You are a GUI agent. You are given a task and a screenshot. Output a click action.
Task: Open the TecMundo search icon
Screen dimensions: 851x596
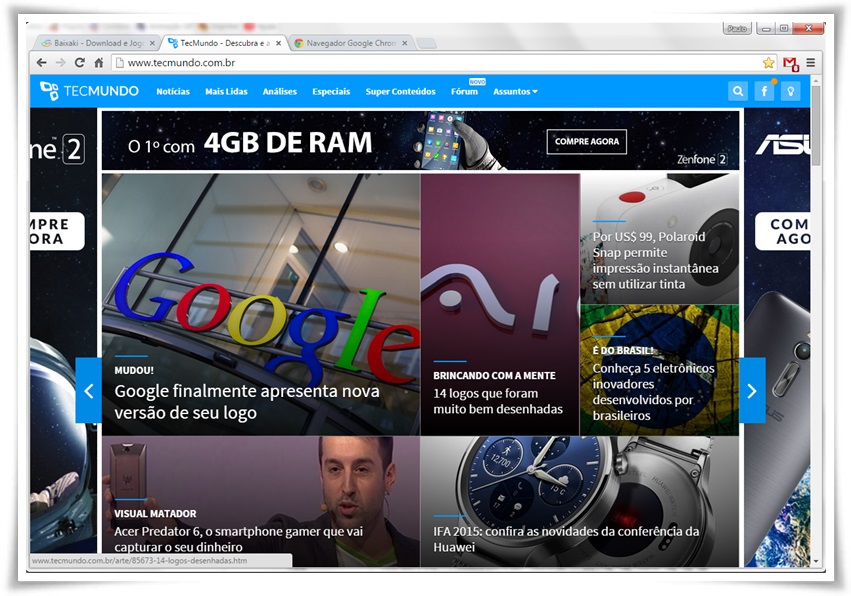click(738, 91)
